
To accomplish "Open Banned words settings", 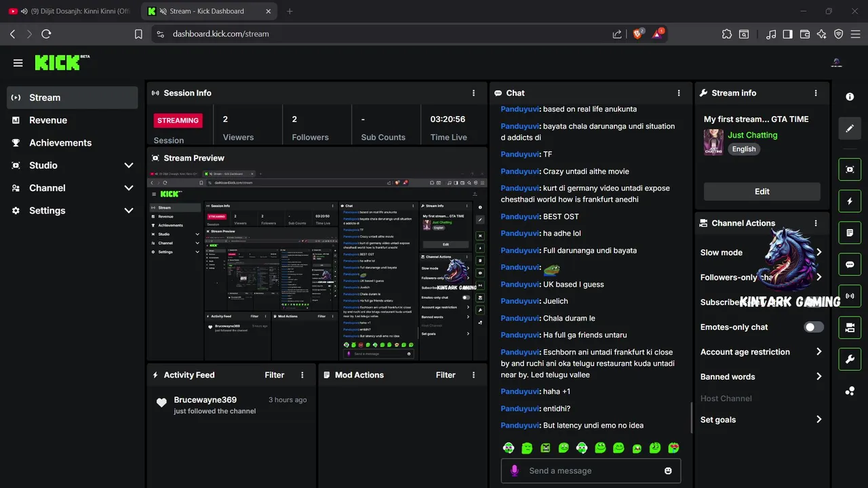I will (x=818, y=376).
